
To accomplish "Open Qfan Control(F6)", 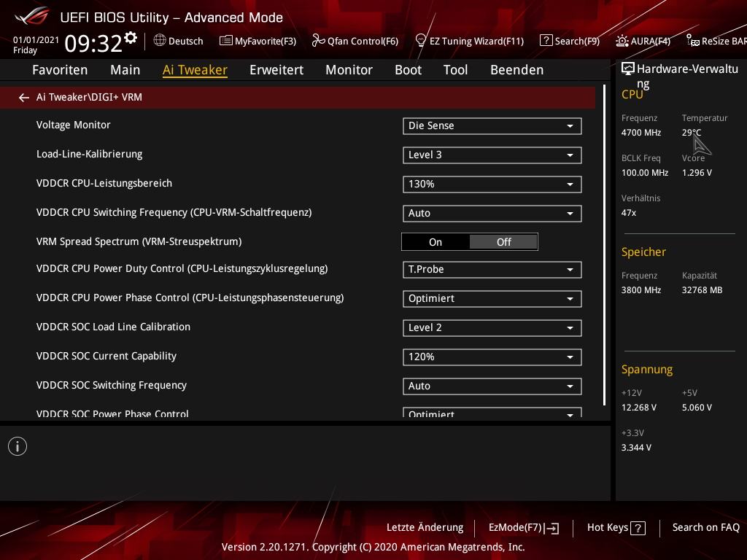I will click(x=355, y=41).
